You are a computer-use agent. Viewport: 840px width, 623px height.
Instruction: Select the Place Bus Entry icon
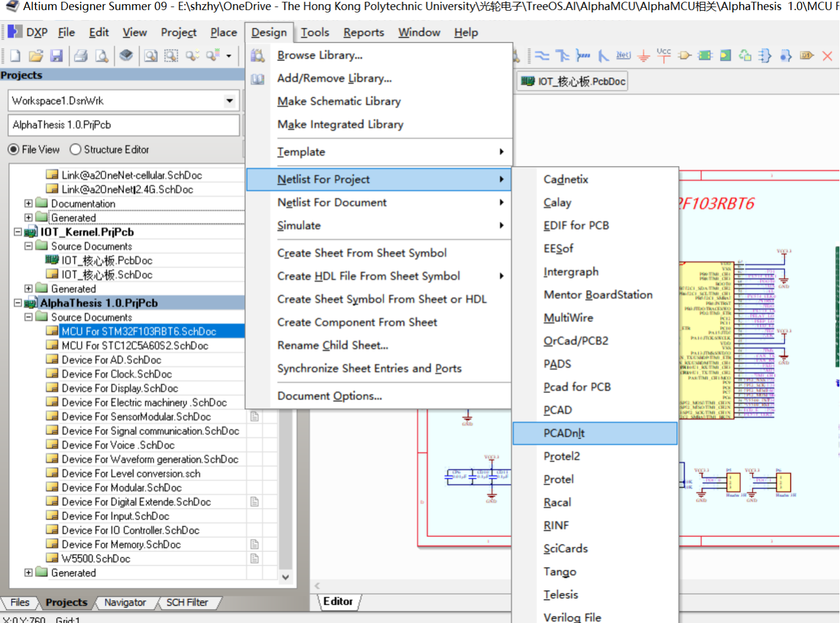coord(603,56)
